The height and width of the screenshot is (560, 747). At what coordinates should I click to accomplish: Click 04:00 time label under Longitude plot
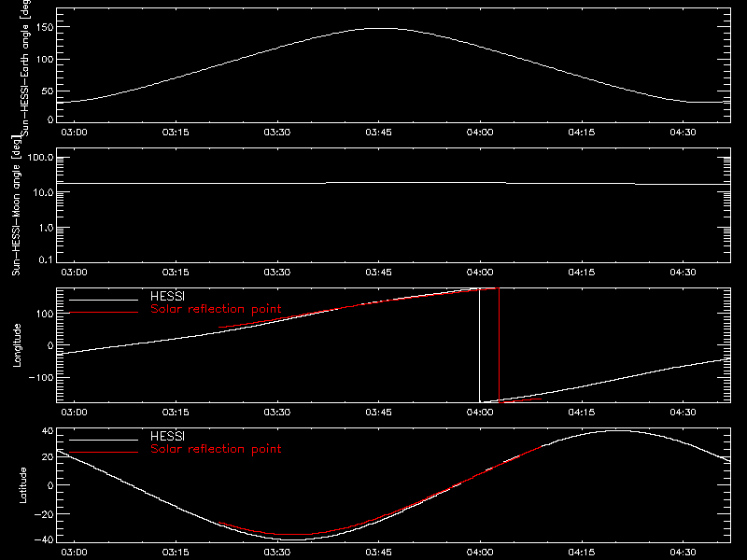tap(480, 413)
